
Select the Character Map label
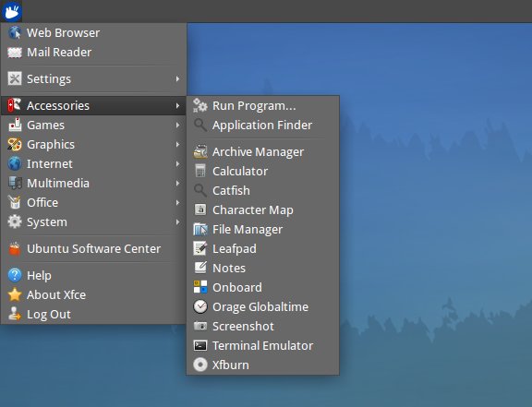coord(253,210)
